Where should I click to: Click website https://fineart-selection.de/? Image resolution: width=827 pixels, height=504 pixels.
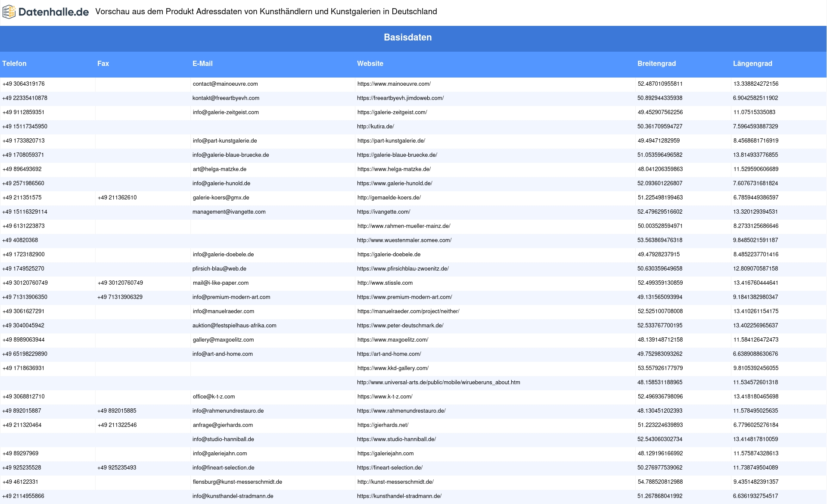click(390, 468)
